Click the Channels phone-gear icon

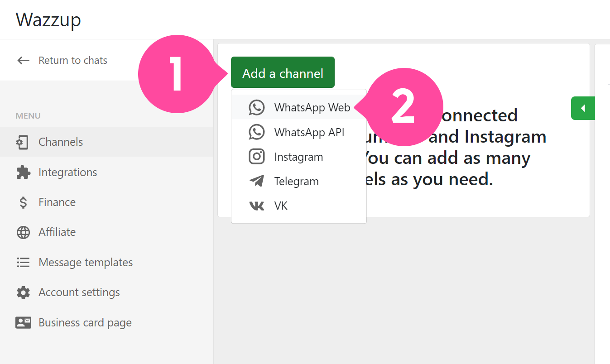point(23,142)
